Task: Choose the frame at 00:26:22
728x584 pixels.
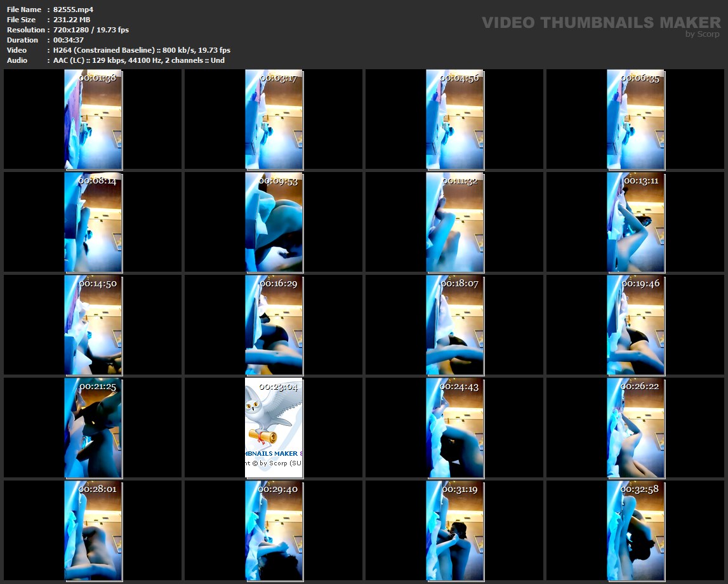Action: tap(636, 428)
